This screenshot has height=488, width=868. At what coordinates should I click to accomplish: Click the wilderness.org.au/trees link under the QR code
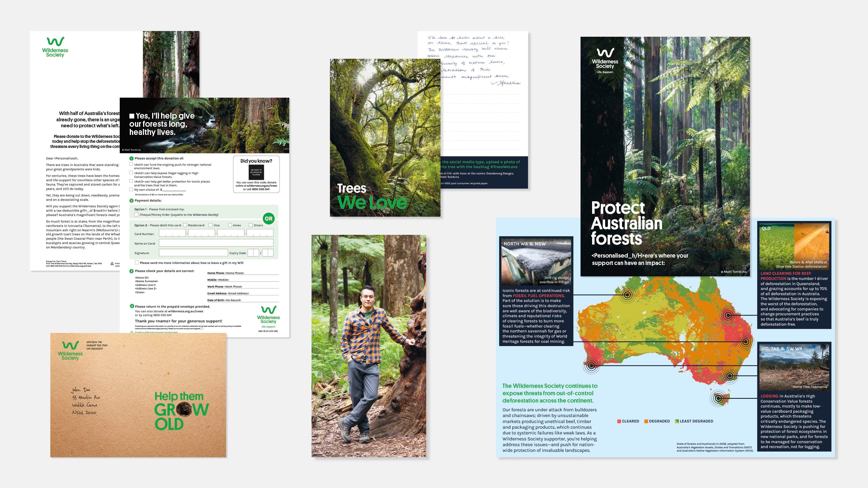pyautogui.click(x=261, y=186)
